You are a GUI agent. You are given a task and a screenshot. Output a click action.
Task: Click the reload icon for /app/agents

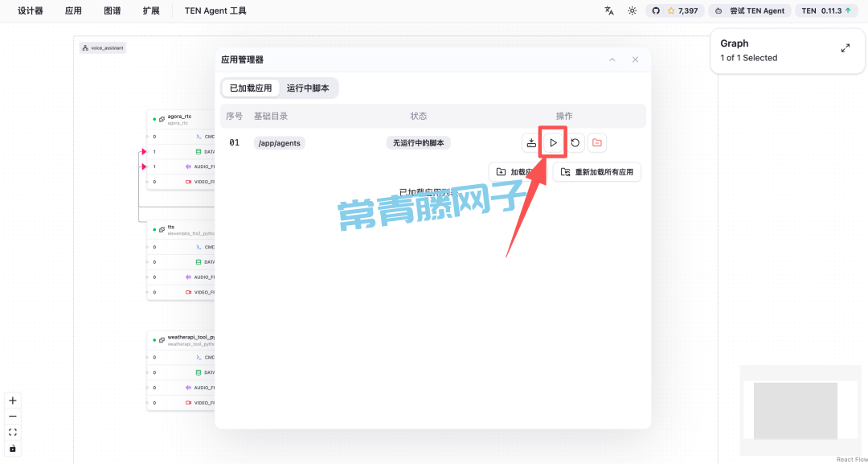pyautogui.click(x=575, y=143)
